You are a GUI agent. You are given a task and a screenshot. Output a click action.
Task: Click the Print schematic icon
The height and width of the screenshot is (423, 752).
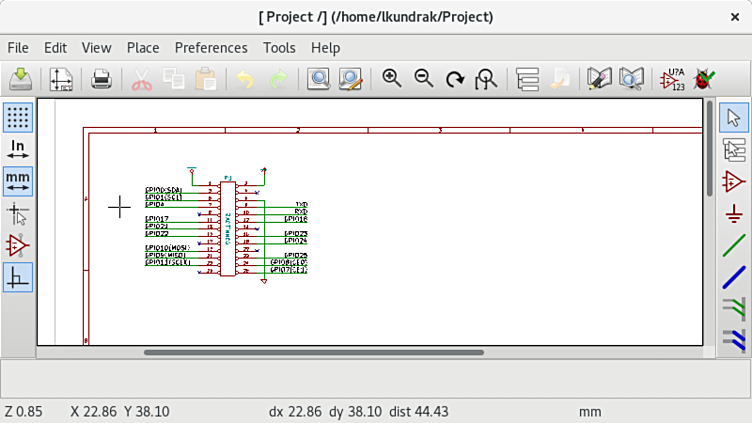click(x=101, y=79)
